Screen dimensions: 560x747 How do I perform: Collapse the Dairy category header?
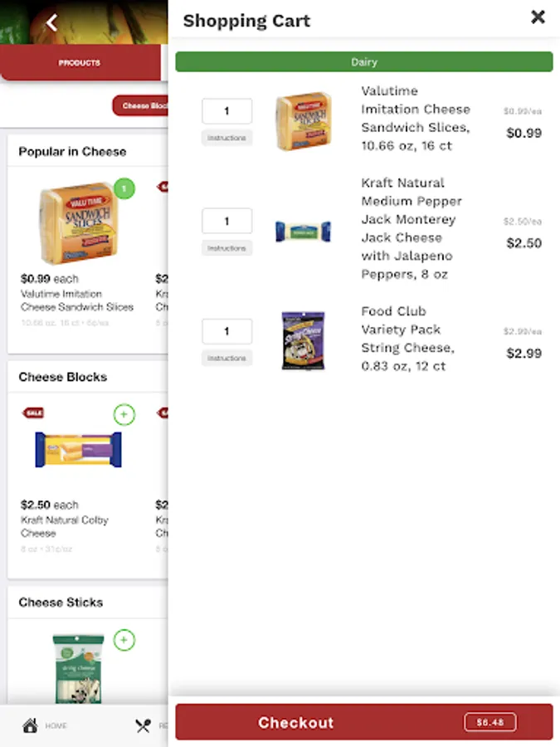[364, 62]
